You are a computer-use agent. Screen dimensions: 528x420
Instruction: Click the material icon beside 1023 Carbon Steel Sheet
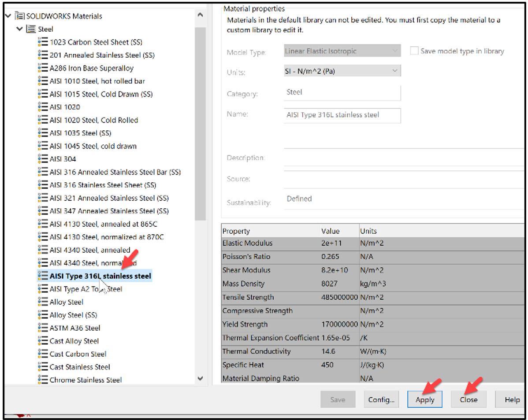(x=43, y=42)
